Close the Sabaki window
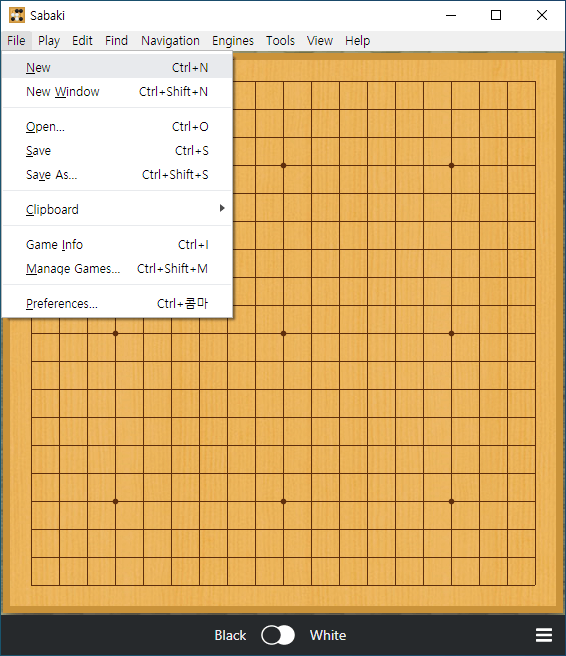The height and width of the screenshot is (656, 566). tap(542, 15)
